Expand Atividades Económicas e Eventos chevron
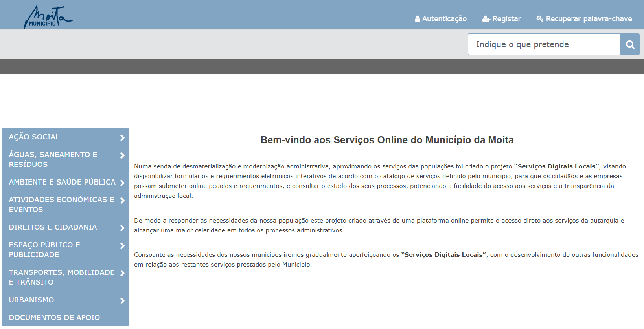 pos(122,201)
